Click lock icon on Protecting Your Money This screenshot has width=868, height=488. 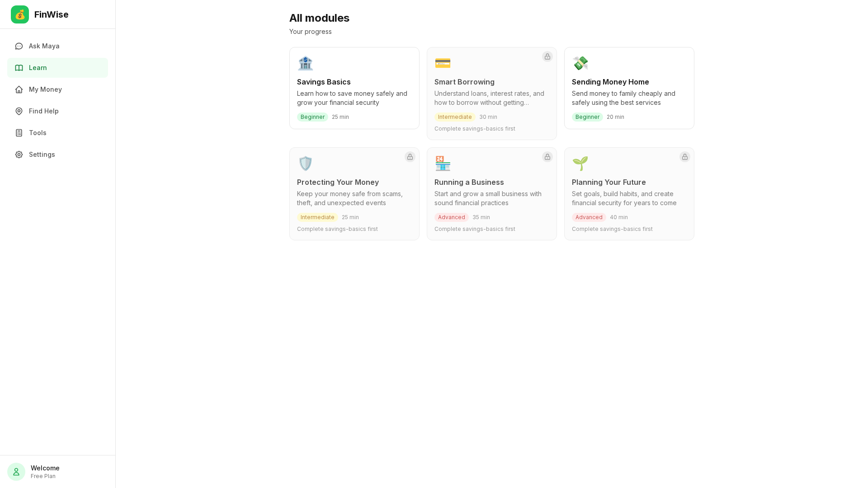click(410, 157)
